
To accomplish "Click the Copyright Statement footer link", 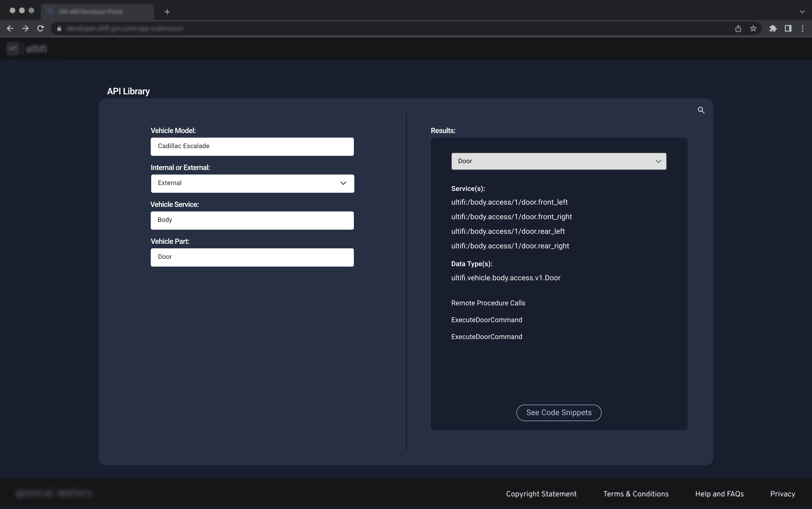I will click(x=541, y=494).
